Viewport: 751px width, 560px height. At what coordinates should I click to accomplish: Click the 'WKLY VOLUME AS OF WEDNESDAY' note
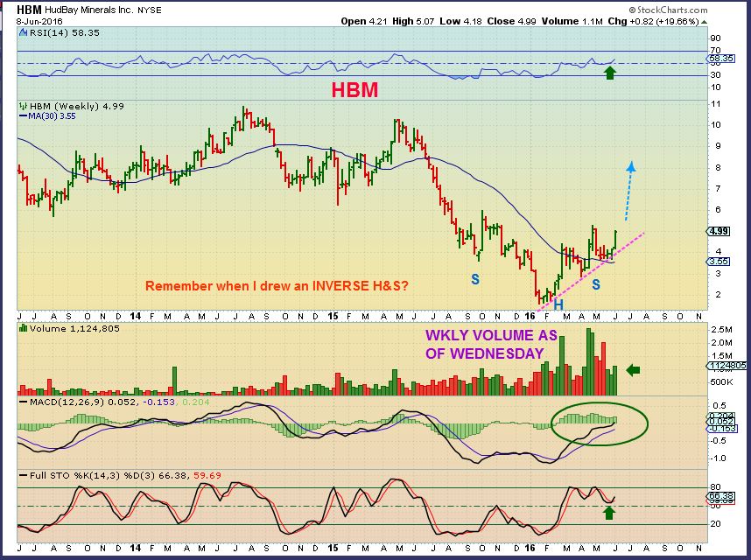coord(491,344)
